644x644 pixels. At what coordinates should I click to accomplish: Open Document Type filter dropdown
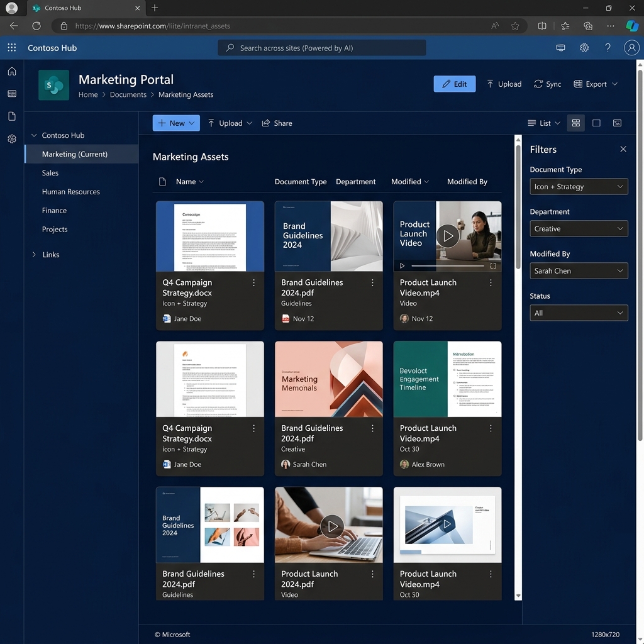point(579,186)
